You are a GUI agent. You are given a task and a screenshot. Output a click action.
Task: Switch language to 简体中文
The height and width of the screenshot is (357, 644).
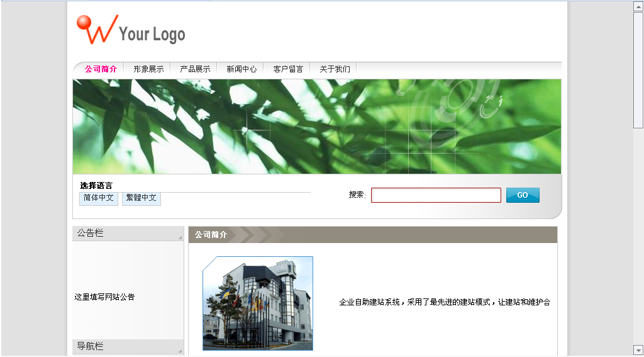coord(99,198)
